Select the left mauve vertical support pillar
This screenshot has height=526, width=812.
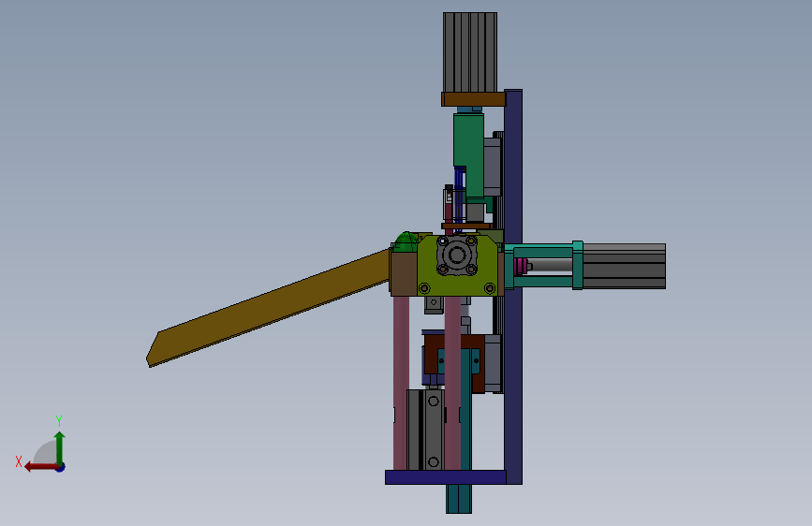coord(400,383)
